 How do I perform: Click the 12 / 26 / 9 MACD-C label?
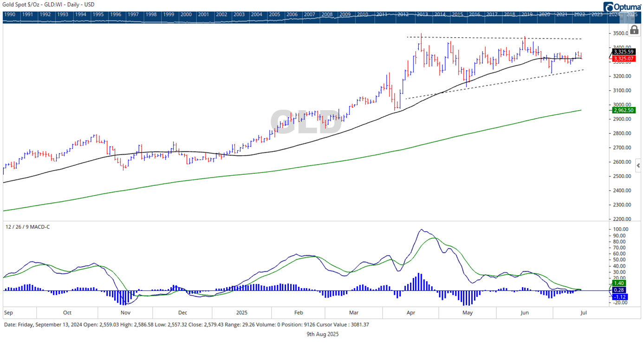28,226
